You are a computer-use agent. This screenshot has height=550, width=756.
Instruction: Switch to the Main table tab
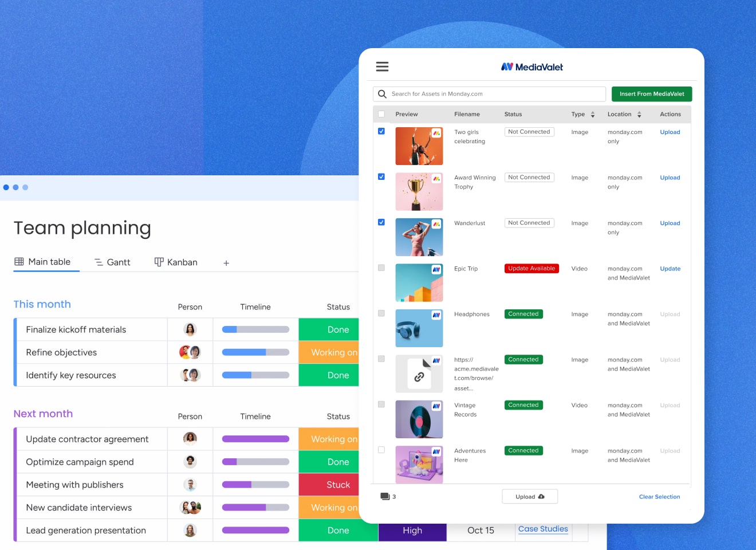46,262
